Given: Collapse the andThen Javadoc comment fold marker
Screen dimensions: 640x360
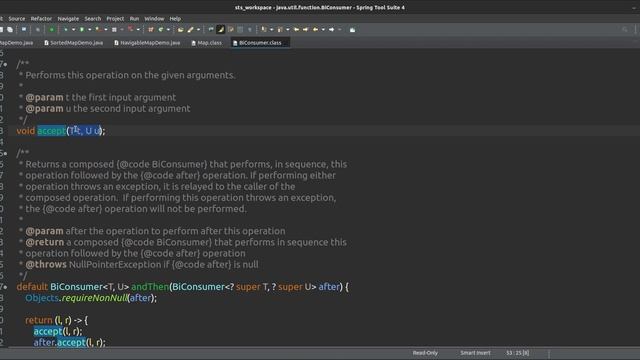Looking at the screenshot, I should point(5,153).
